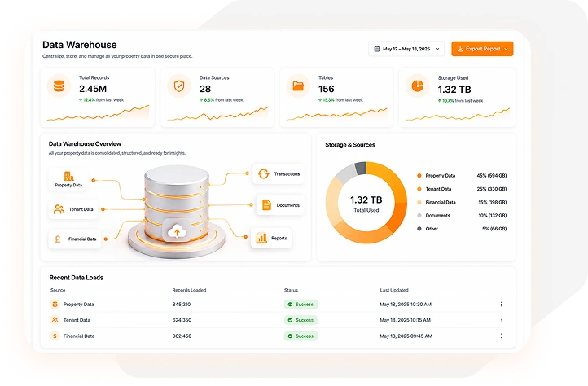
Task: Click the Source column header
Action: coord(58,290)
